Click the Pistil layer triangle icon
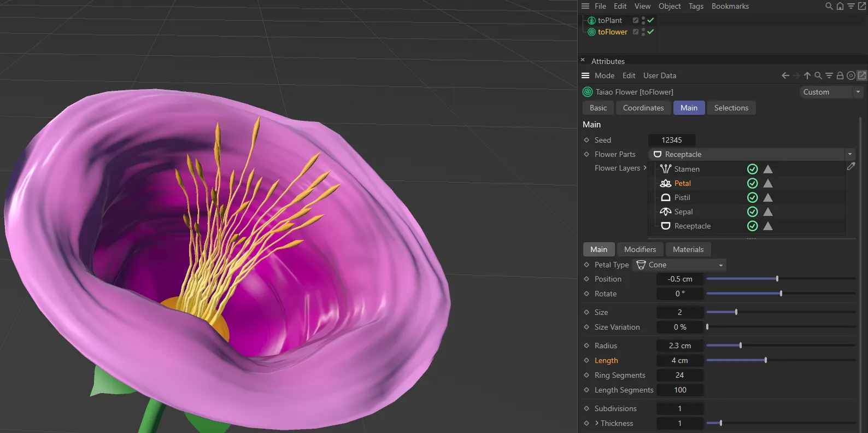 coord(768,197)
